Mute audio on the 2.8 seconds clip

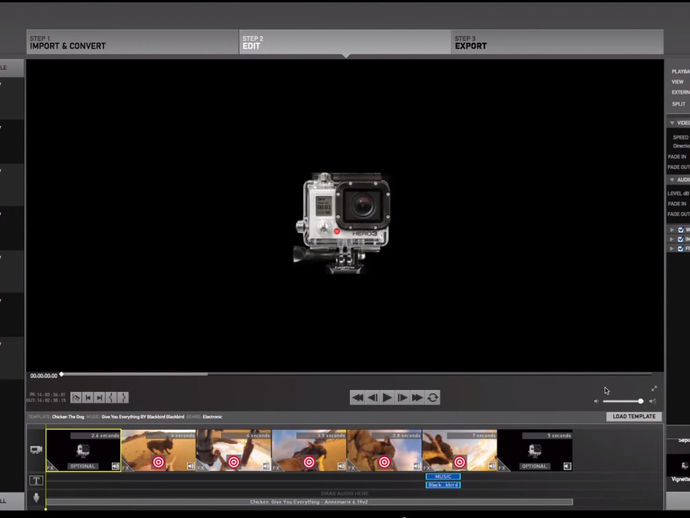click(417, 466)
